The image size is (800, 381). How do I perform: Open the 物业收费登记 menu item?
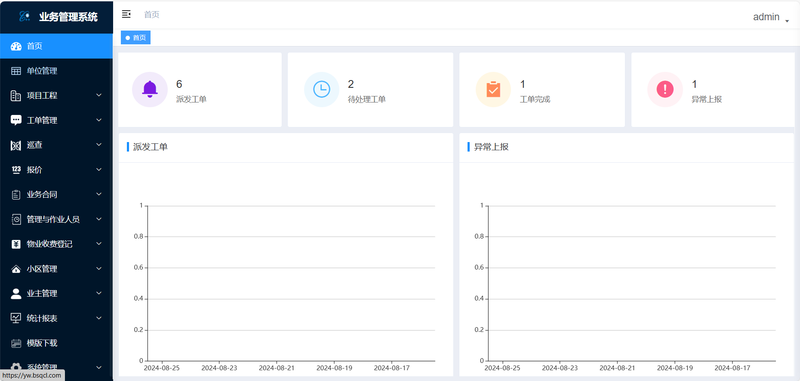click(56, 244)
